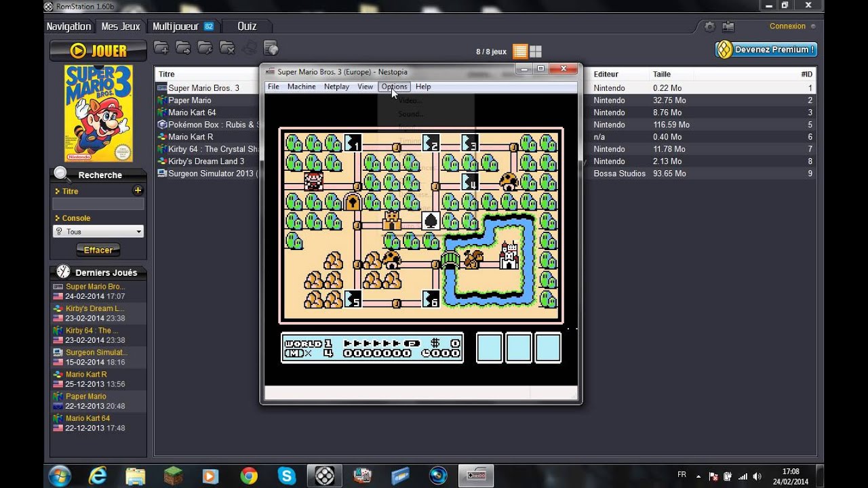Open Nestopia Help menu
The image size is (868, 488).
(423, 87)
